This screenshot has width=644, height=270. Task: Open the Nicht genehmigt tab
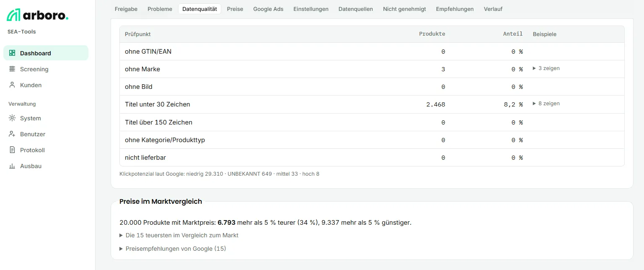(404, 9)
